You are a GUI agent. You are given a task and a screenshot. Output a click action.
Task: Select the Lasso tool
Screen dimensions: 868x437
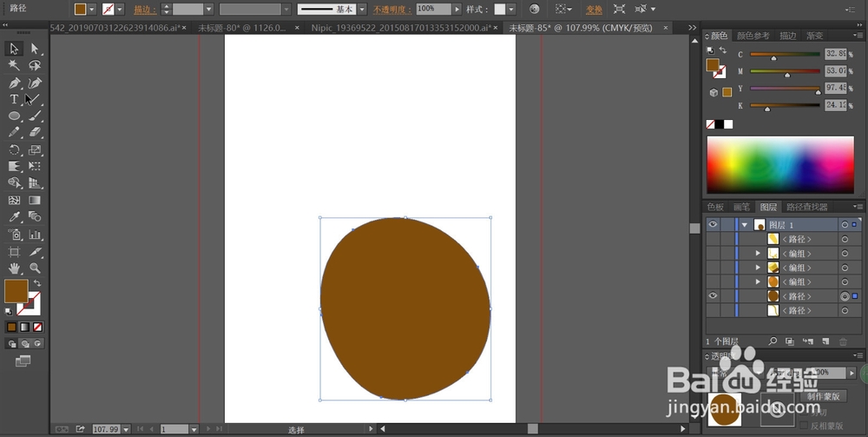35,65
